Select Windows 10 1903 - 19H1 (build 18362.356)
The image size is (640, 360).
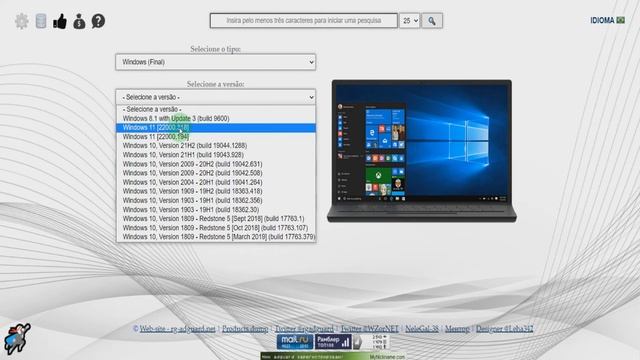[x=216, y=200]
